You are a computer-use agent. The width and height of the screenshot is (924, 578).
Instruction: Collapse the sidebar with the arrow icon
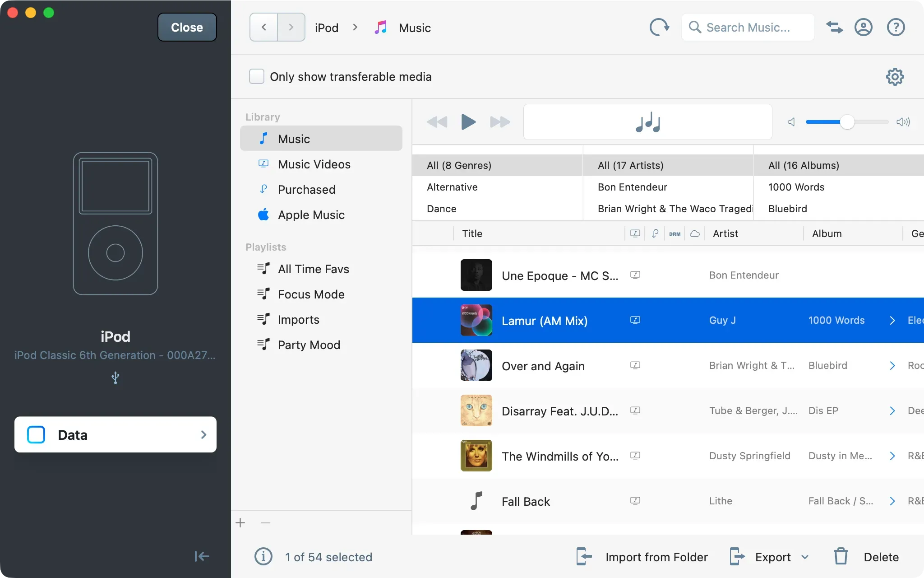(x=202, y=556)
